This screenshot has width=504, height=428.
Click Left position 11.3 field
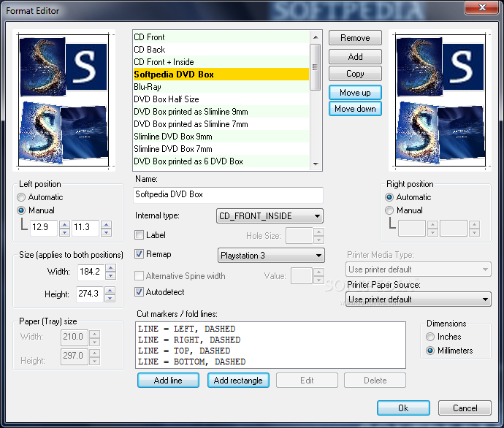click(x=85, y=228)
